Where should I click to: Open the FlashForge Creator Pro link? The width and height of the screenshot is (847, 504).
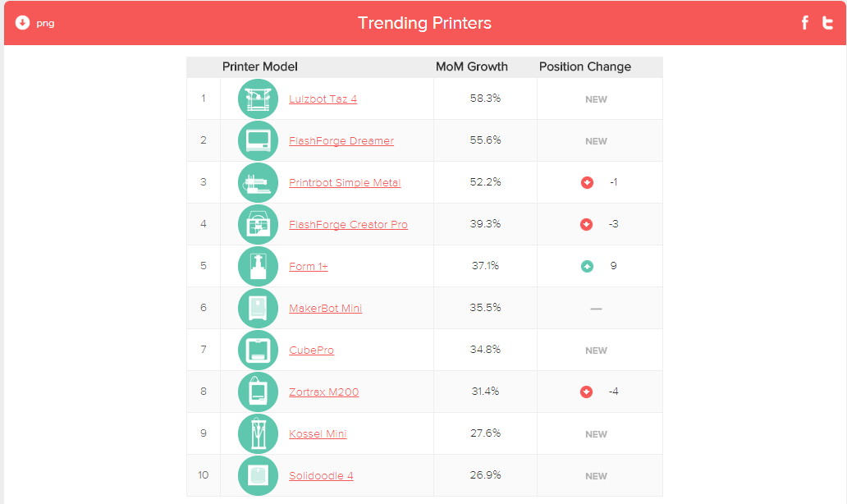[349, 224]
